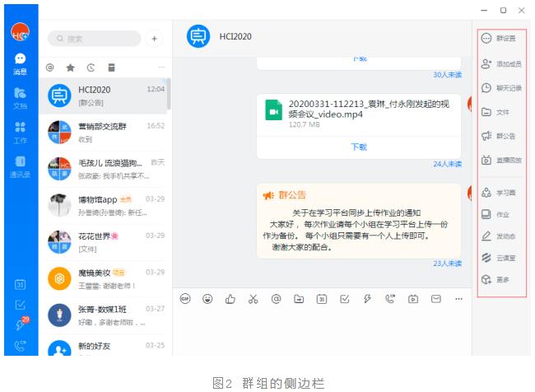This screenshot has width=535, height=392.
Task: Open 群设置 group settings in sidebar
Action: (500, 39)
